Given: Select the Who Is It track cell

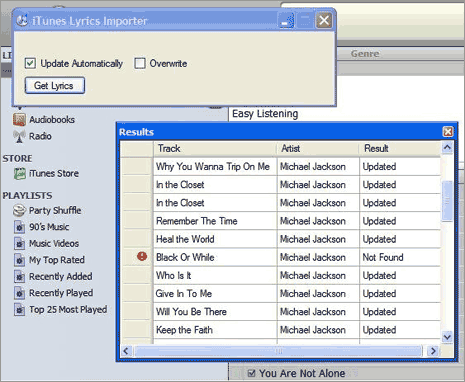Looking at the screenshot, I should 215,275.
